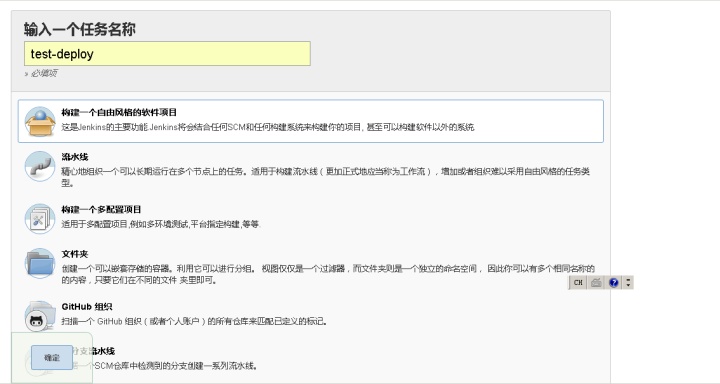Select 构建一个多配置项目 title

[101, 209]
